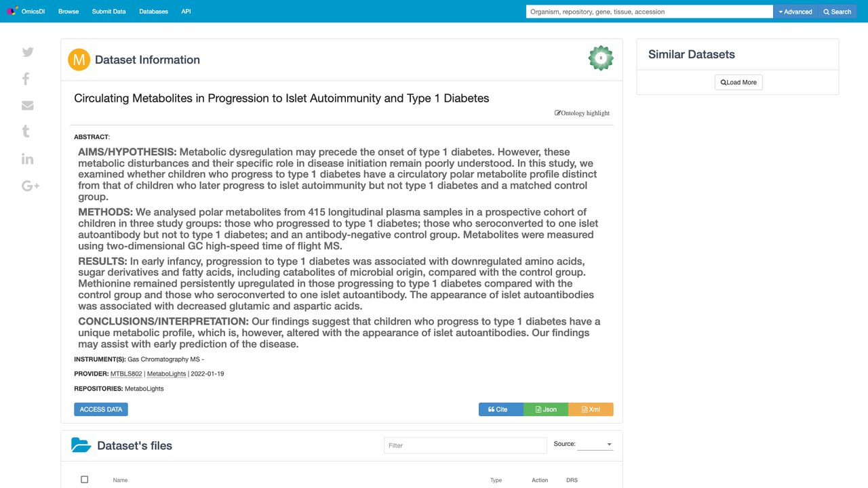Go to Submit Data page
This screenshot has height=488, width=868.
(108, 12)
